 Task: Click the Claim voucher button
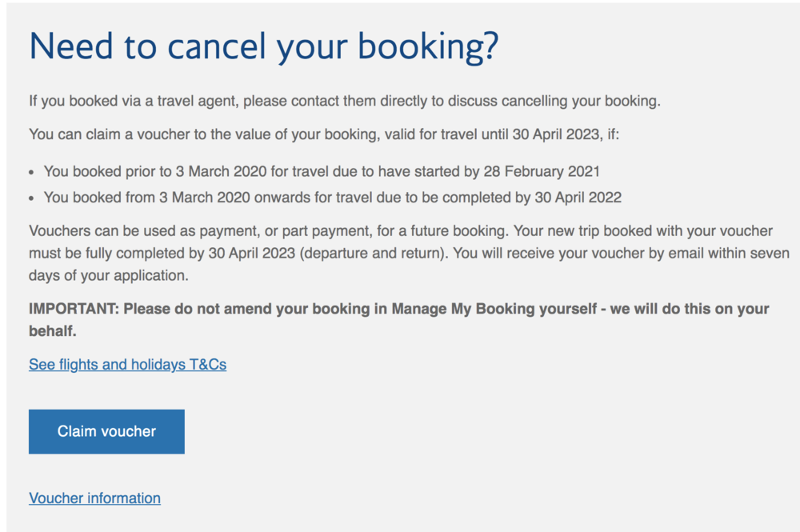106,431
